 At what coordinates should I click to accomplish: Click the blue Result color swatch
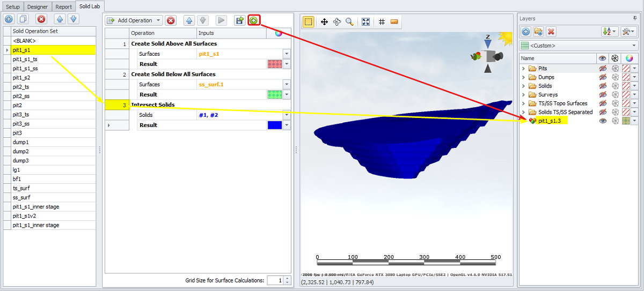pos(275,125)
